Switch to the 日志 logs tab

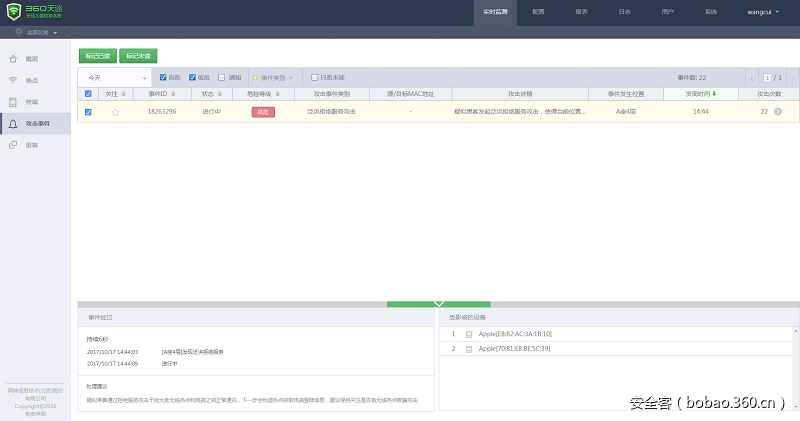(x=624, y=12)
